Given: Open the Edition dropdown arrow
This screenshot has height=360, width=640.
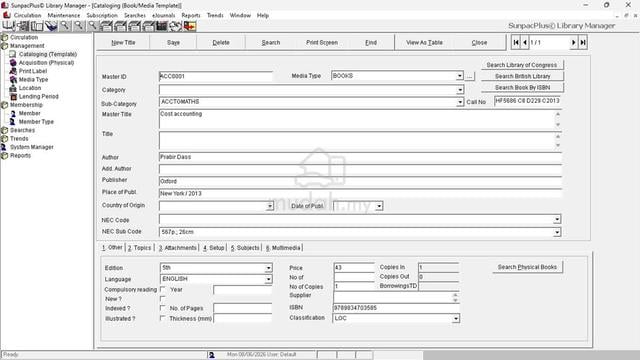Looking at the screenshot, I should [268, 268].
